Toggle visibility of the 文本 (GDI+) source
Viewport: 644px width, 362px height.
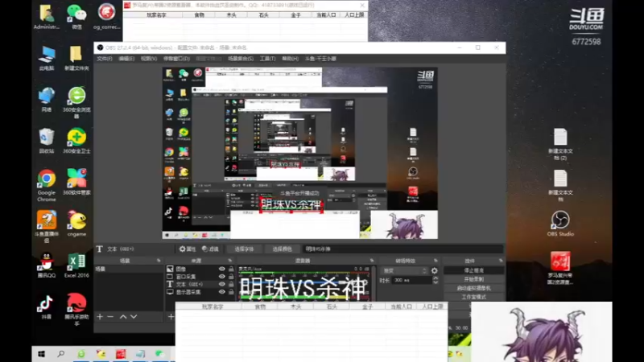click(x=222, y=284)
